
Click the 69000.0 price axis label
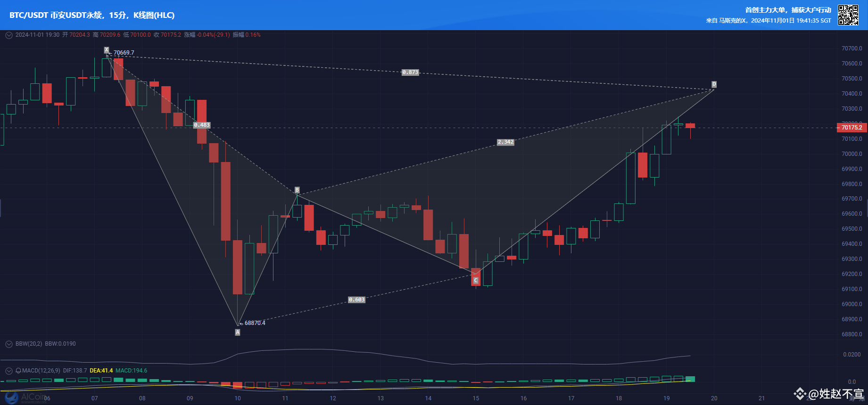(x=852, y=304)
